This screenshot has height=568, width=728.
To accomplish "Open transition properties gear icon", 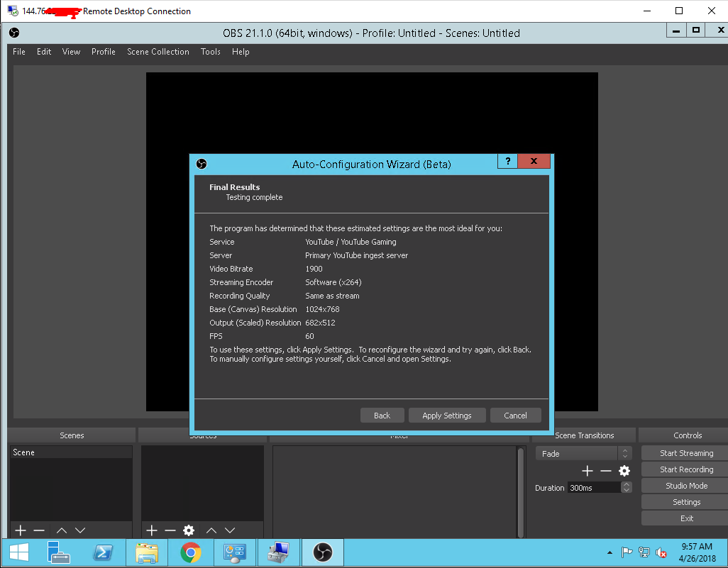I will coord(624,471).
